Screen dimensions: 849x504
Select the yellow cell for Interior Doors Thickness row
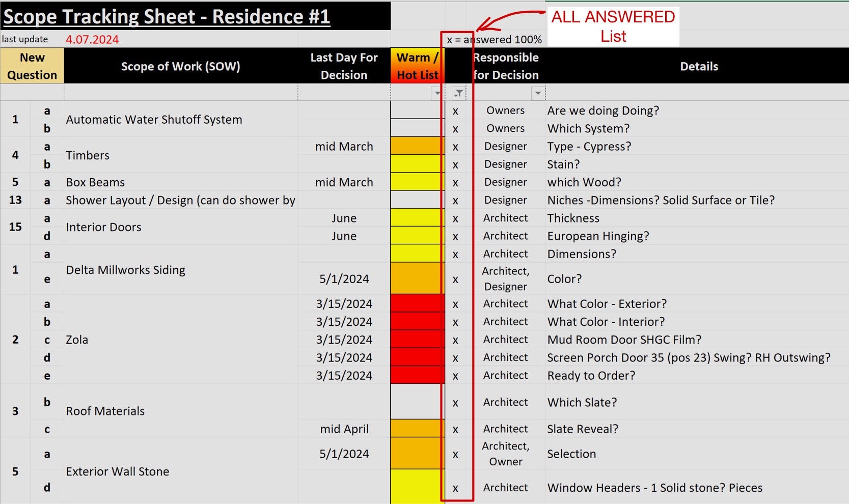coord(416,218)
